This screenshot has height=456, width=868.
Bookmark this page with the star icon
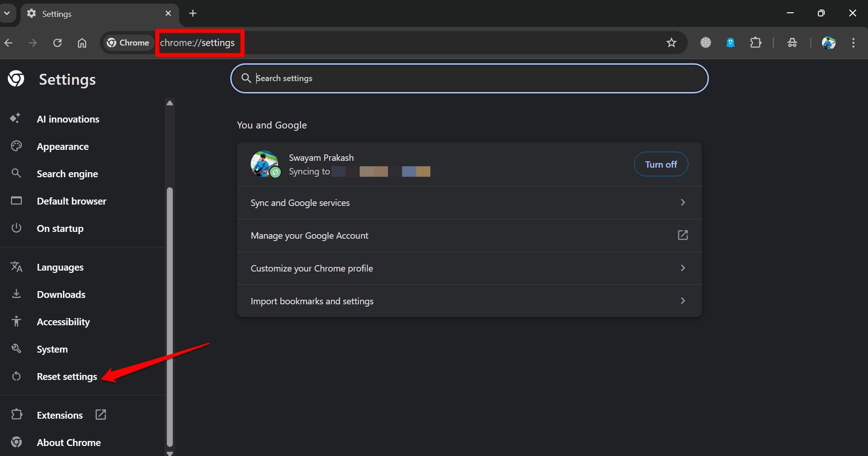[672, 43]
